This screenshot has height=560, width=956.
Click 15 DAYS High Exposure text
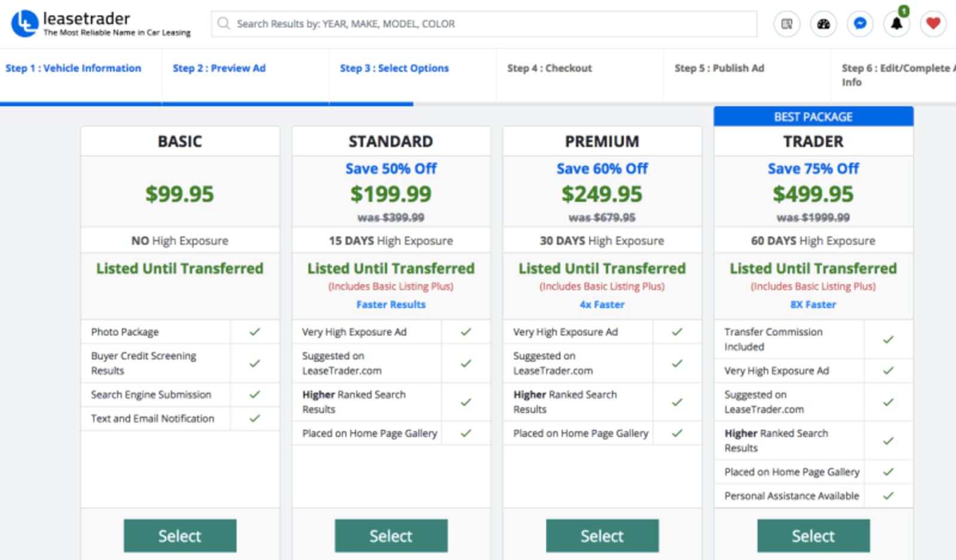pos(391,241)
